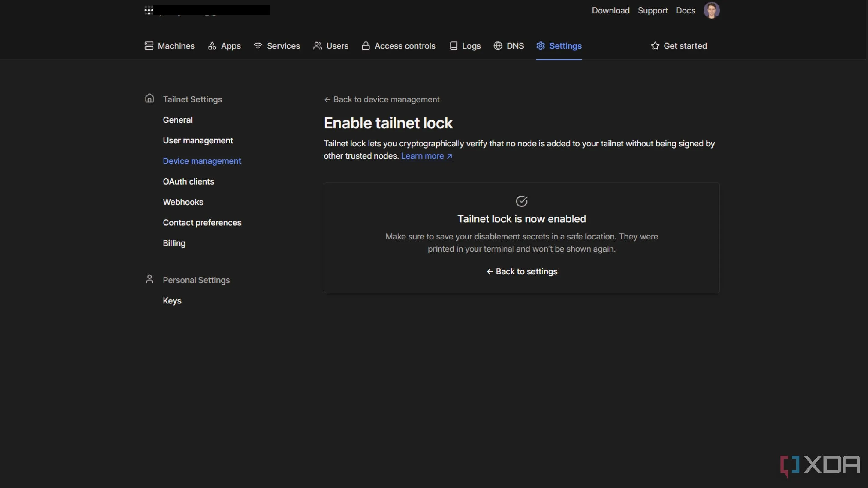The height and width of the screenshot is (488, 868).
Task: Open OAuth clients settings
Action: click(188, 181)
